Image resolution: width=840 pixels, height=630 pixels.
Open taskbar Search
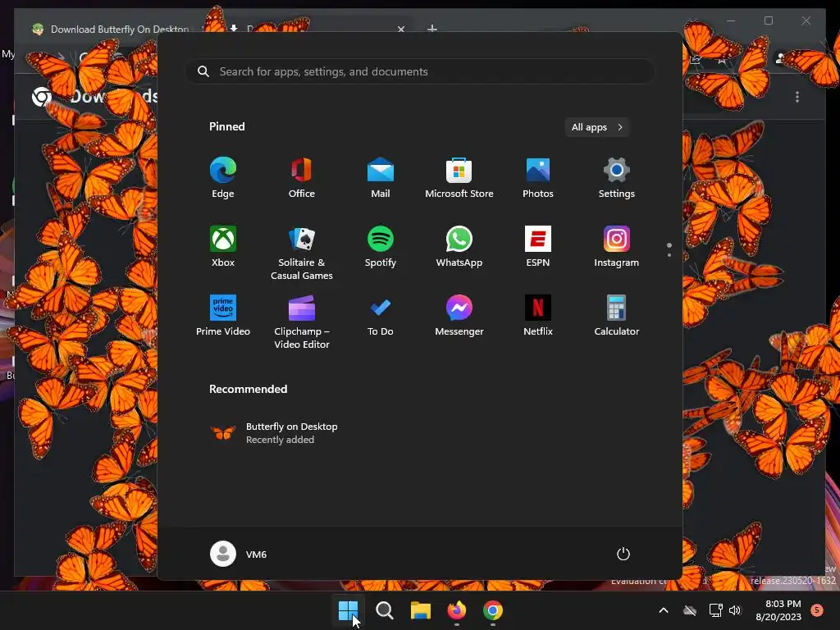point(384,610)
